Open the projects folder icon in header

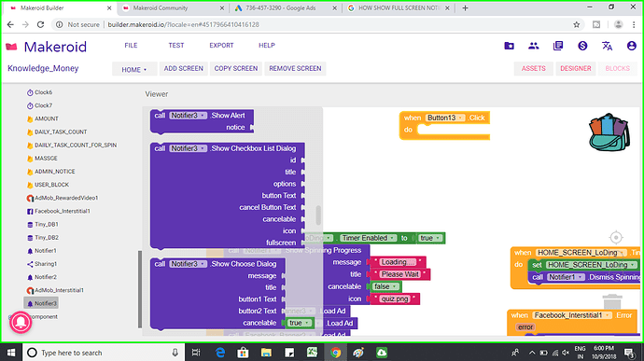[x=509, y=46]
